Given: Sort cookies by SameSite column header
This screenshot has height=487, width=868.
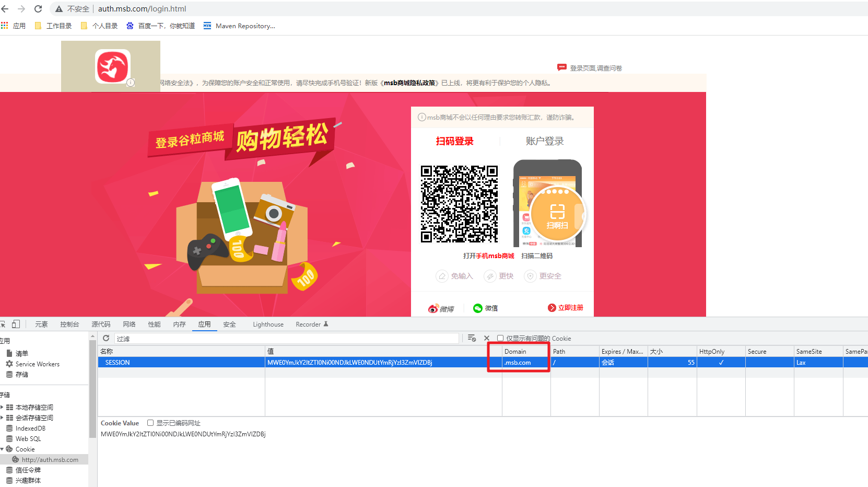Looking at the screenshot, I should (x=818, y=351).
